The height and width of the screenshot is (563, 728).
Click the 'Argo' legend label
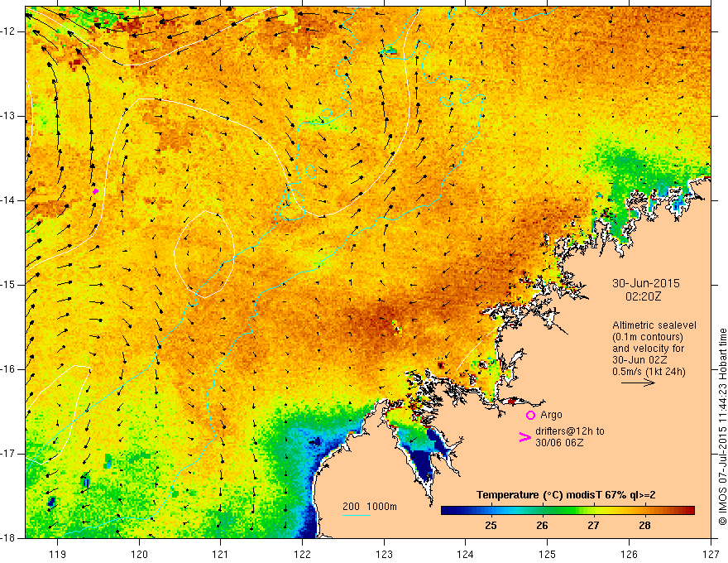pyautogui.click(x=551, y=414)
